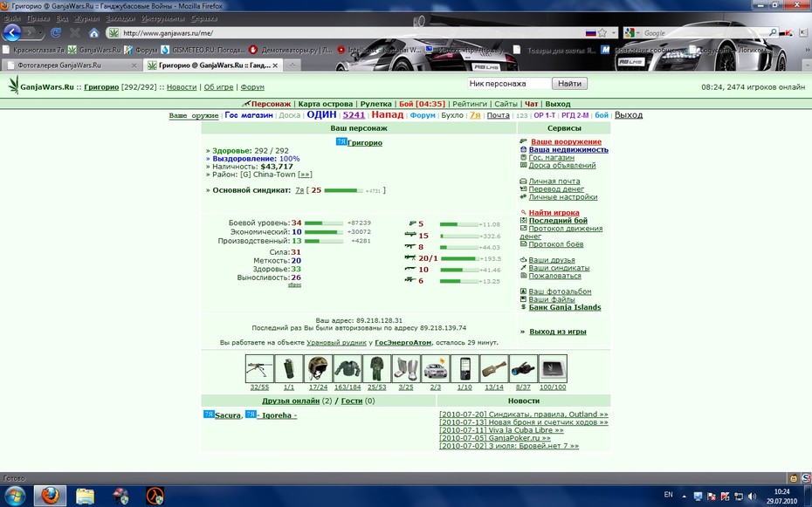Open the Закладки menu in Firefox menu bar
The image size is (812, 507).
(x=120, y=18)
